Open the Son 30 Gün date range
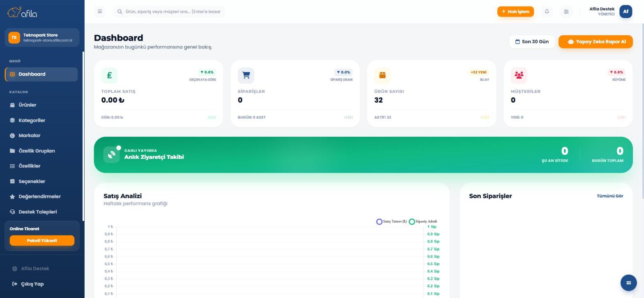Viewport: 644px width, 298px height. 532,41
